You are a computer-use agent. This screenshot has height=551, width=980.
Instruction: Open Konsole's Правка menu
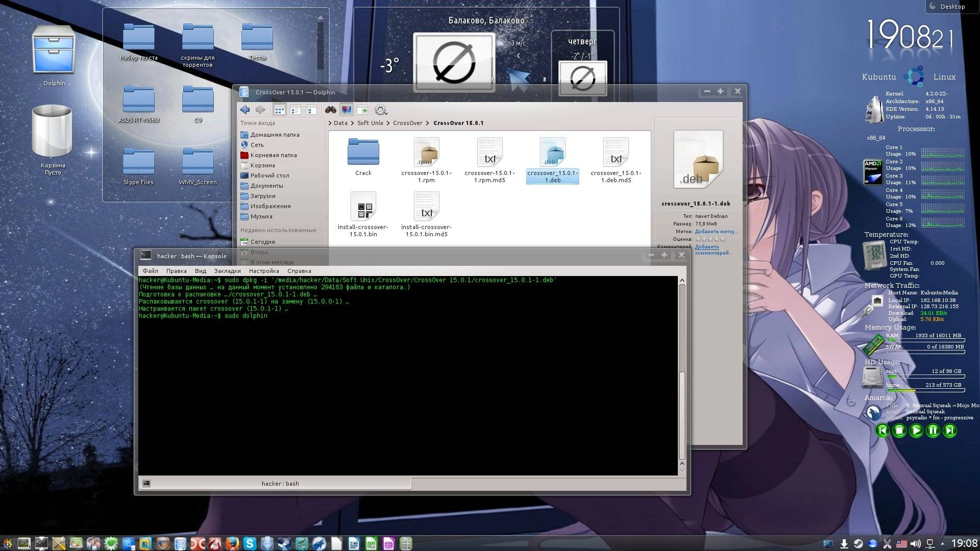[176, 271]
